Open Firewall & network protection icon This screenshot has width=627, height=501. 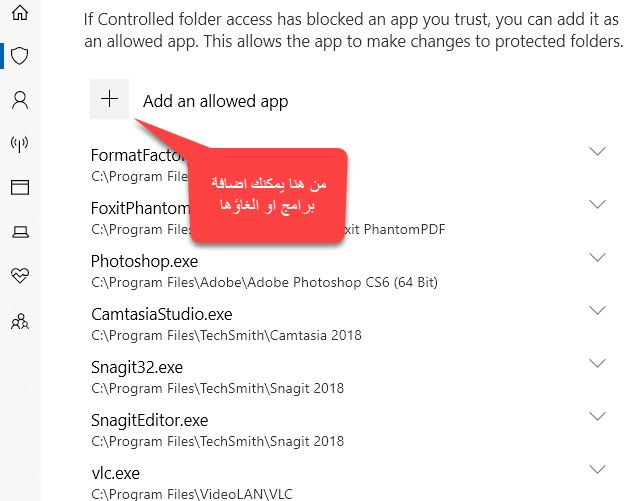pos(19,144)
